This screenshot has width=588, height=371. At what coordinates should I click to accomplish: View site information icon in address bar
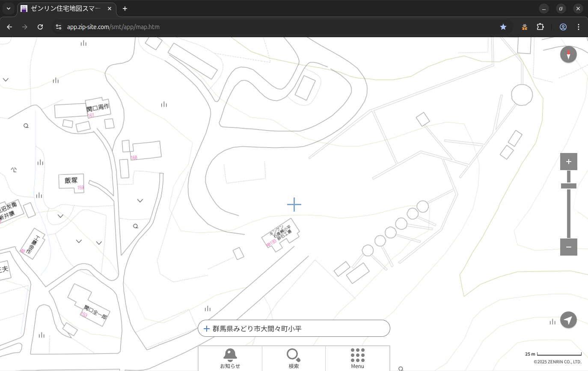(x=59, y=27)
